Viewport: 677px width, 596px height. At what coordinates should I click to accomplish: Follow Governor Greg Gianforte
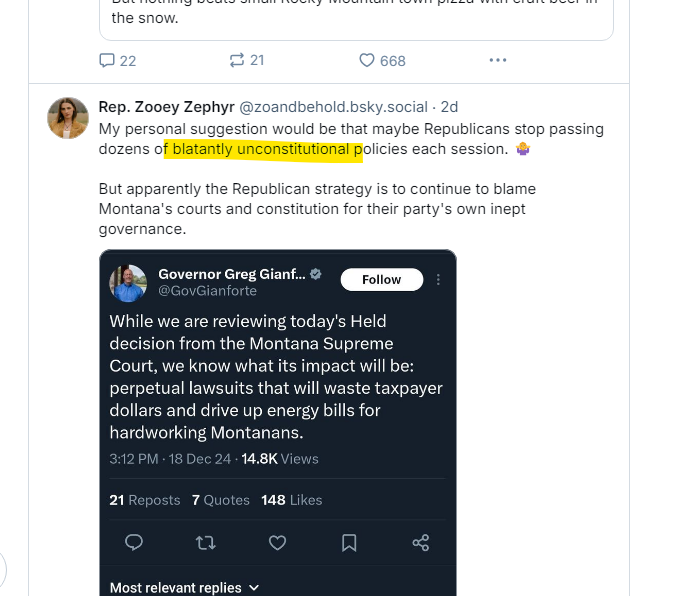pos(381,280)
